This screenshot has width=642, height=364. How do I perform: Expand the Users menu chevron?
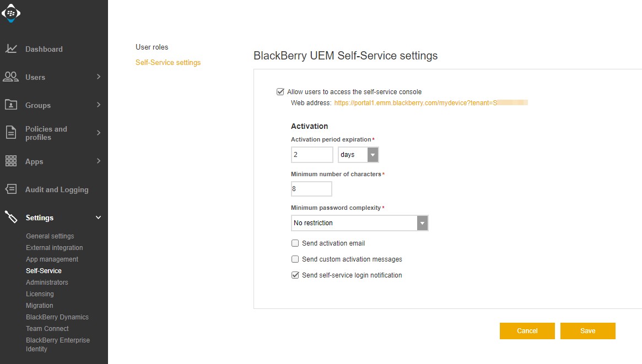point(99,77)
